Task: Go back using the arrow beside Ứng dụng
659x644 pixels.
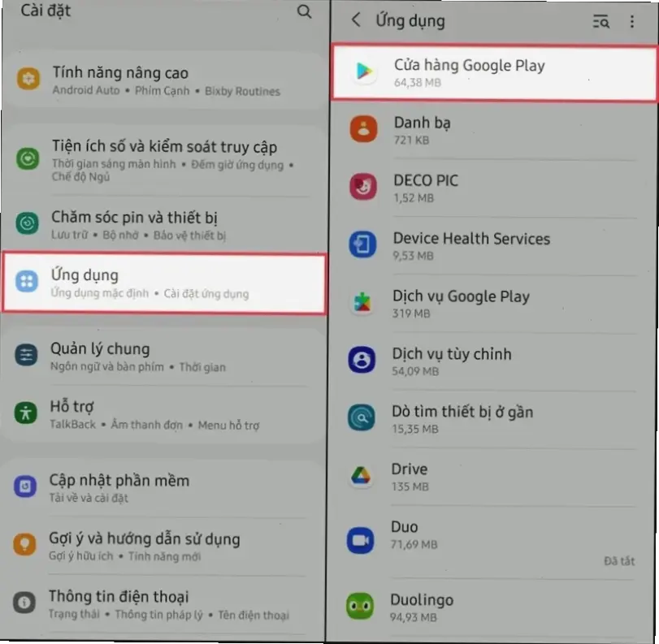Action: coord(356,19)
